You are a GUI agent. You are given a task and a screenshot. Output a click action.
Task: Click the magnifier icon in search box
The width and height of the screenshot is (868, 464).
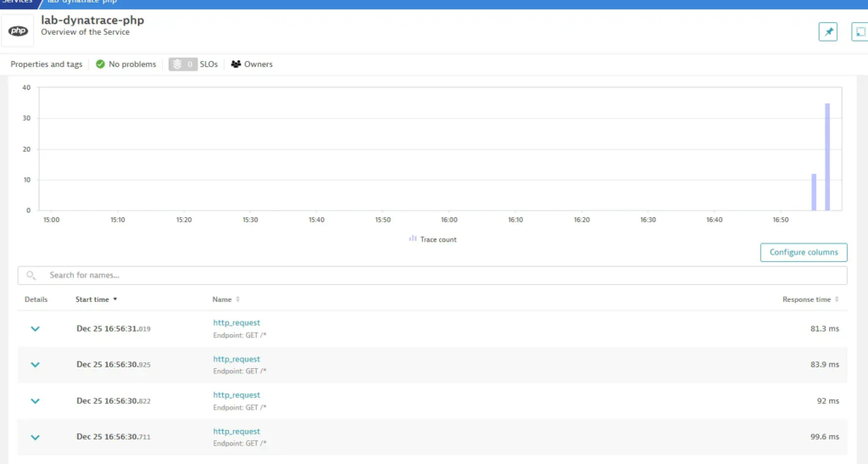pyautogui.click(x=31, y=276)
